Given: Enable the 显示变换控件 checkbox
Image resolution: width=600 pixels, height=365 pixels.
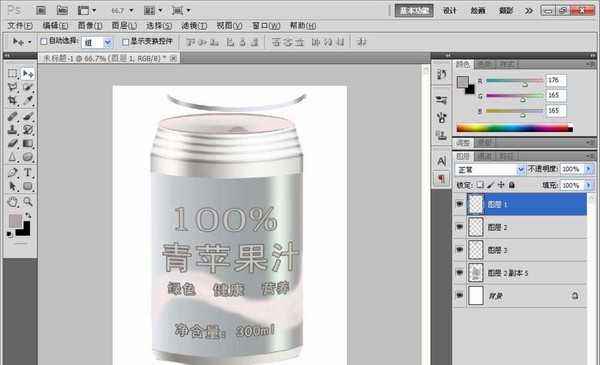Looking at the screenshot, I should pyautogui.click(x=125, y=41).
